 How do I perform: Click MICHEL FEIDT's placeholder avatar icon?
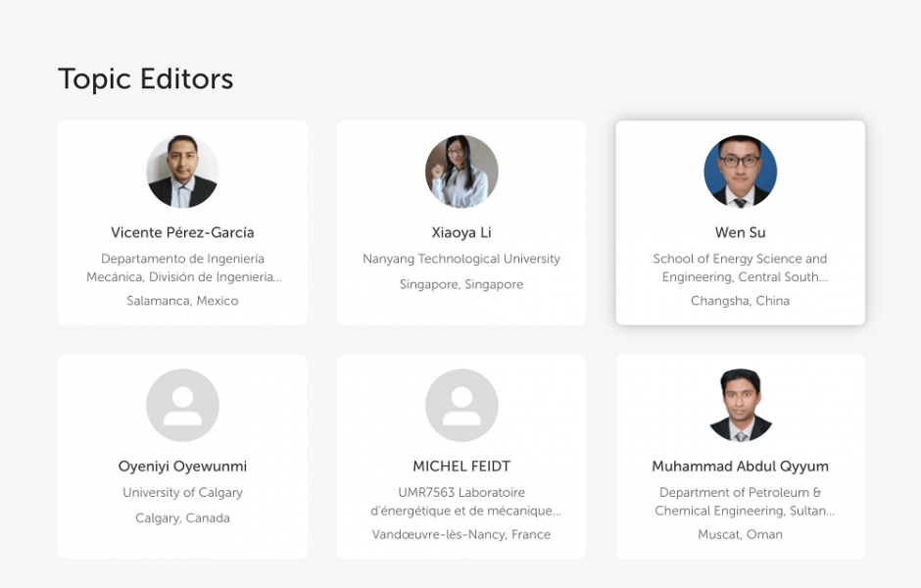click(461, 406)
